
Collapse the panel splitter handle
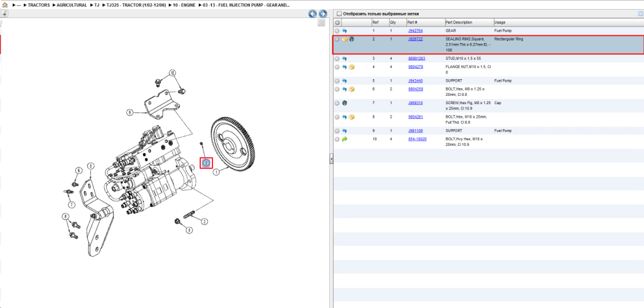(x=331, y=160)
